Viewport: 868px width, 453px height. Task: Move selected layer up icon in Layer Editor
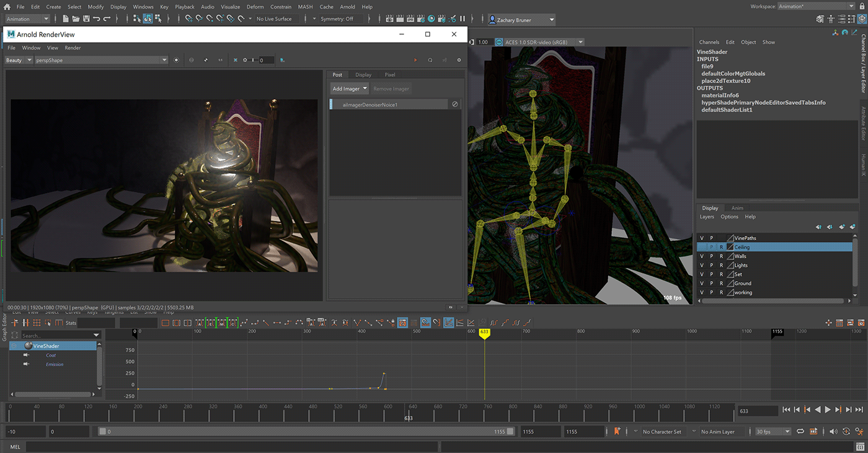coord(819,226)
